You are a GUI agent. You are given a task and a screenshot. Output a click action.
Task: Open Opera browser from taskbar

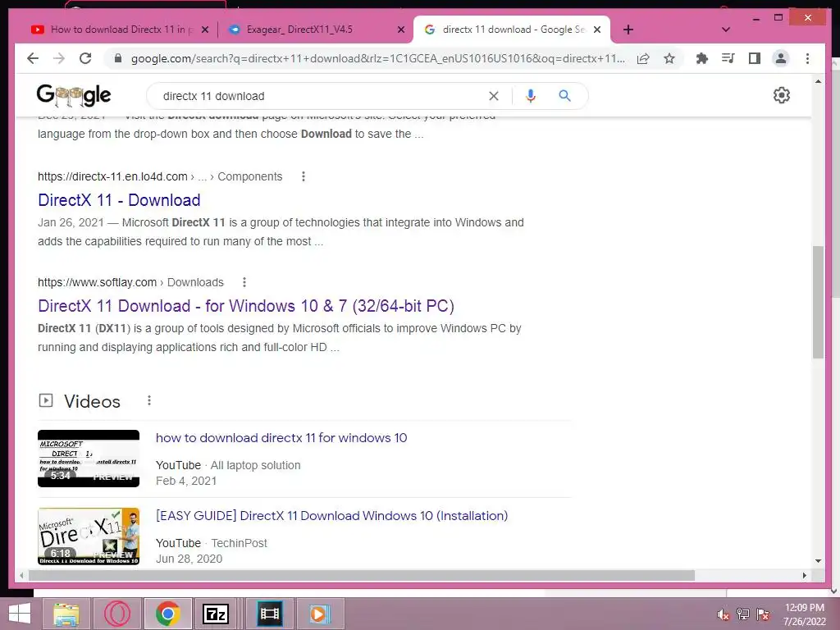coord(117,614)
